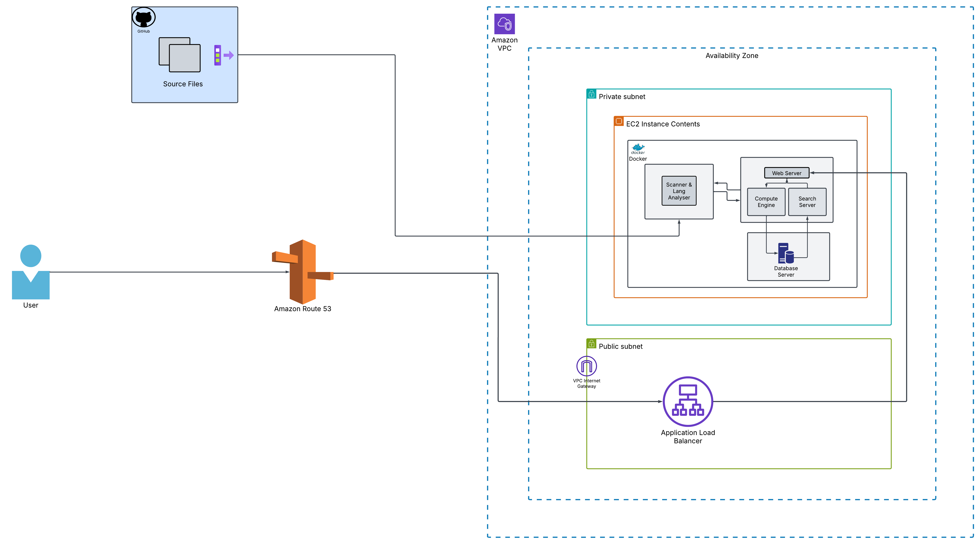Select the User figure icon
The height and width of the screenshot is (544, 980).
[x=30, y=272]
